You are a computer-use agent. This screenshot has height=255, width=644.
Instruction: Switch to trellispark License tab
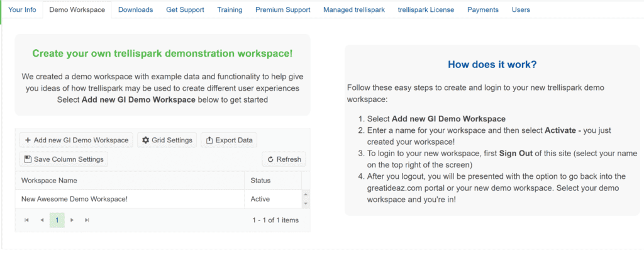point(426,9)
